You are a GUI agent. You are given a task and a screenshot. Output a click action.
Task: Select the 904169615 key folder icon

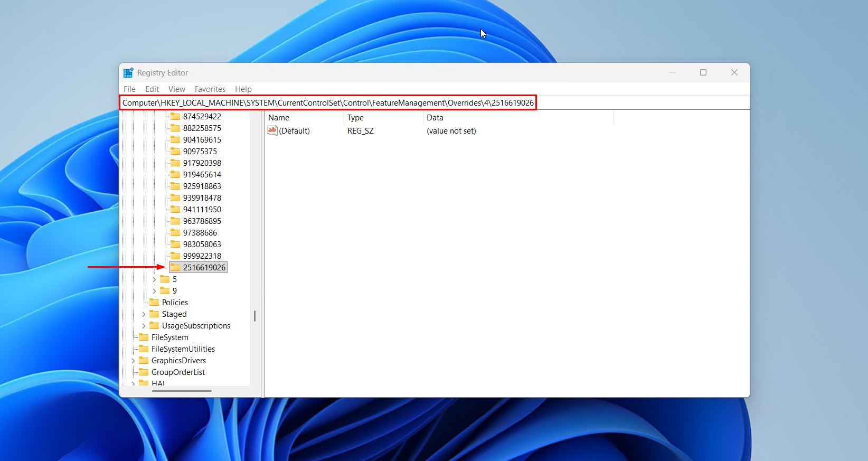pyautogui.click(x=175, y=139)
